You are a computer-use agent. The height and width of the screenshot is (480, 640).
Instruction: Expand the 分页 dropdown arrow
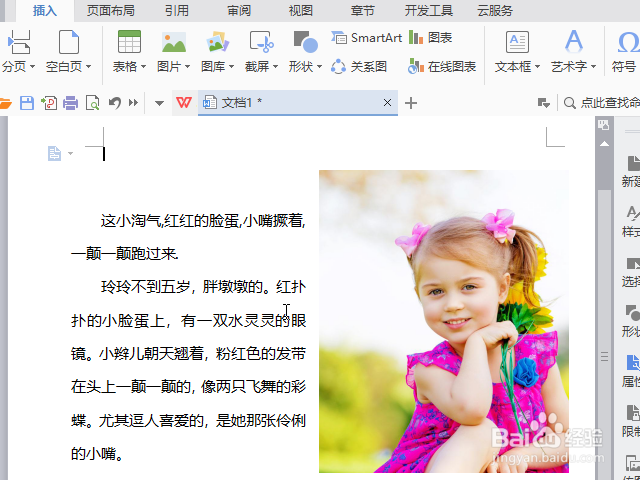32,67
